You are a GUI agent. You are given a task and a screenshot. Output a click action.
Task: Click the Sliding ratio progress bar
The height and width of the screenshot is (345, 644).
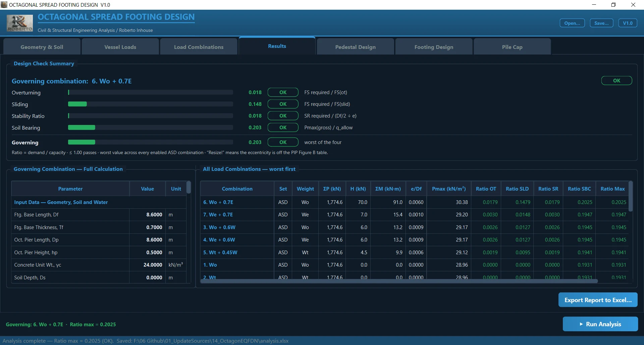pos(150,104)
